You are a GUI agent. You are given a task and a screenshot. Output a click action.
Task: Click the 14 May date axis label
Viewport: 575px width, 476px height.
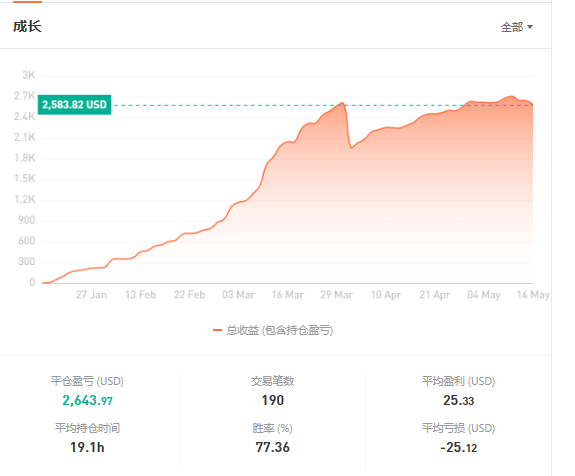pyautogui.click(x=533, y=295)
